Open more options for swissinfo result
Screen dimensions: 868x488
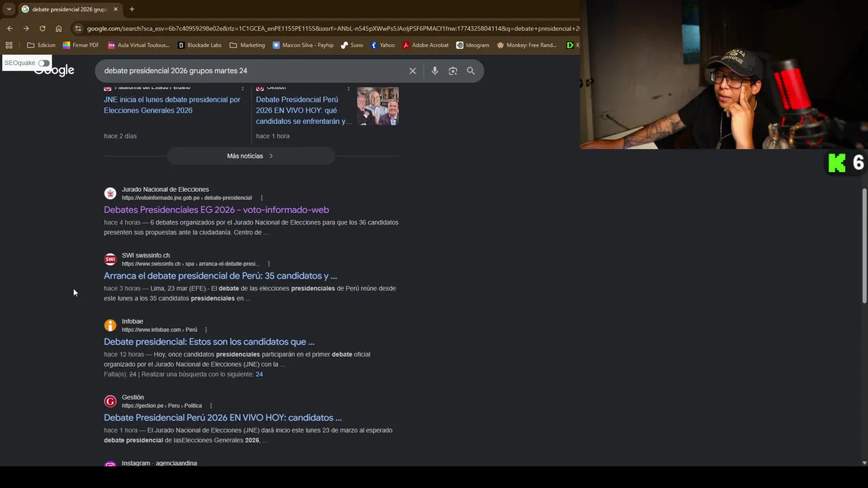point(269,264)
